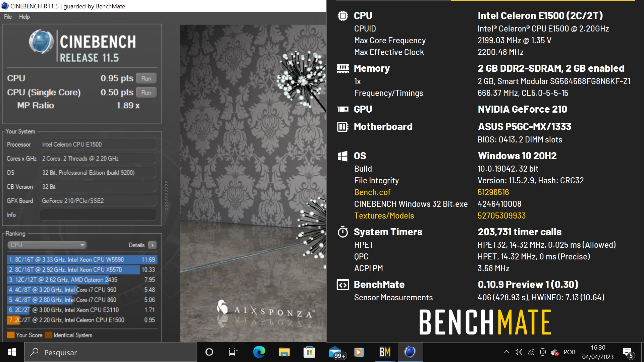Click the vertical panel splitter handle
This screenshot has height=362, width=644.
click(166, 196)
